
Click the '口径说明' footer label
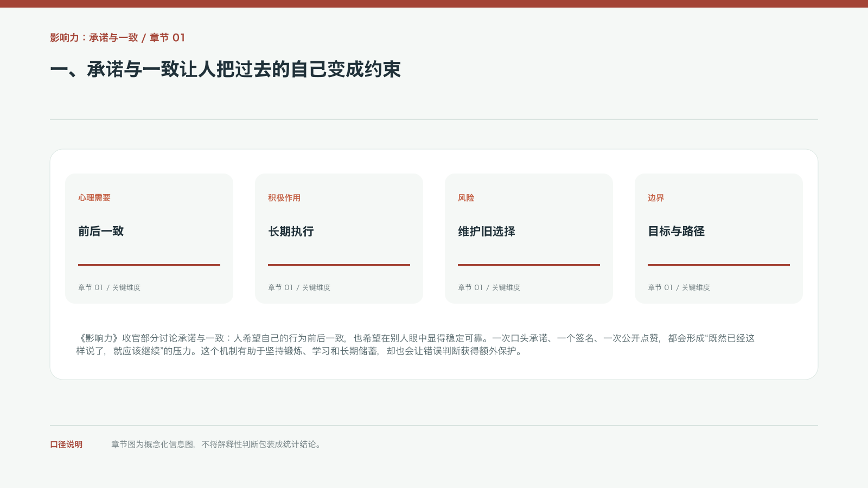(66, 444)
